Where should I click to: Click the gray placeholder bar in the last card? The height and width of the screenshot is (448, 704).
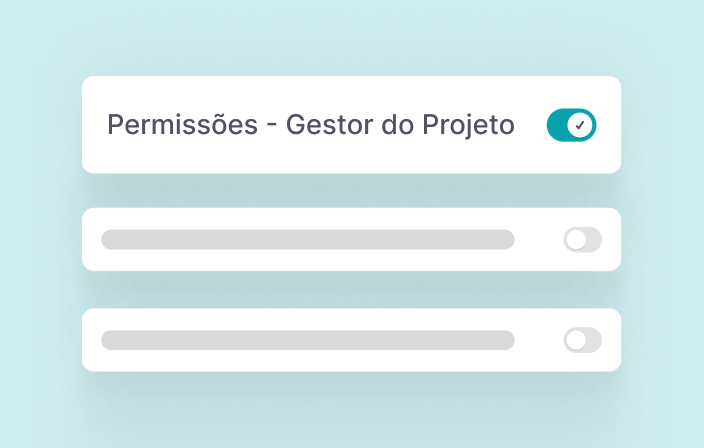click(x=308, y=340)
